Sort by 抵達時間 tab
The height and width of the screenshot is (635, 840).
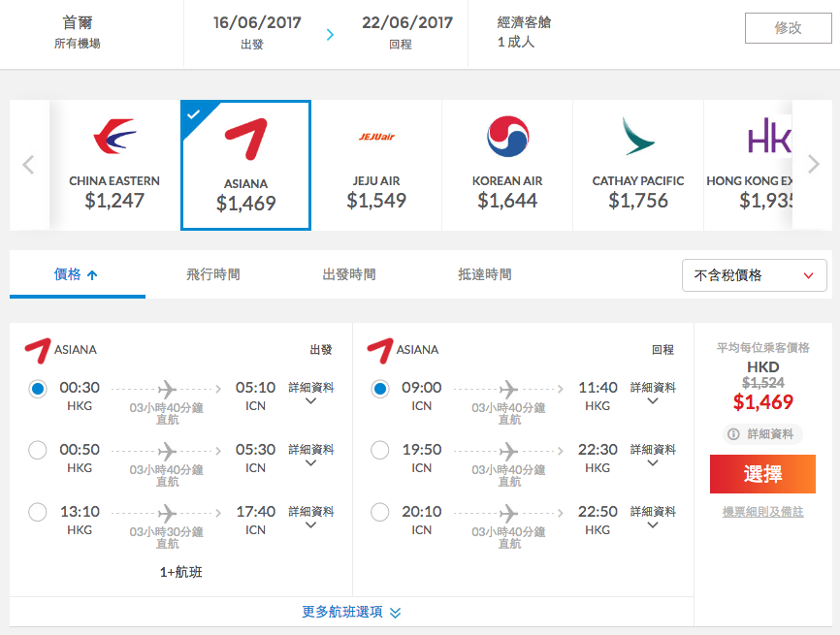point(485,274)
